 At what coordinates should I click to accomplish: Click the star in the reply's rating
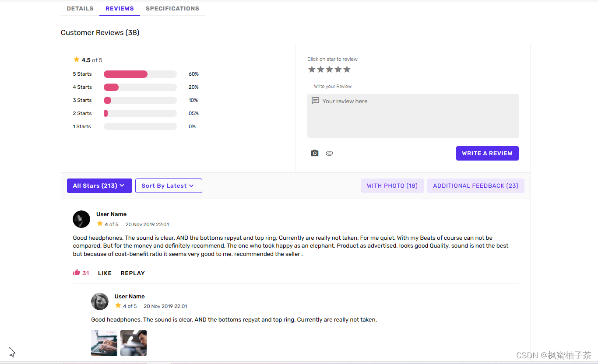tap(118, 305)
